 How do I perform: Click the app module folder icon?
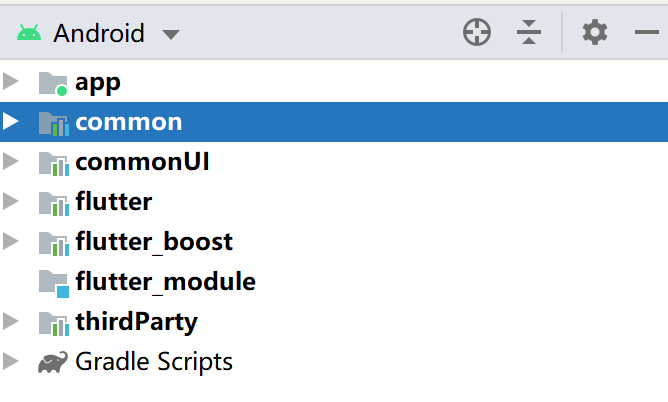pyautogui.click(x=52, y=83)
